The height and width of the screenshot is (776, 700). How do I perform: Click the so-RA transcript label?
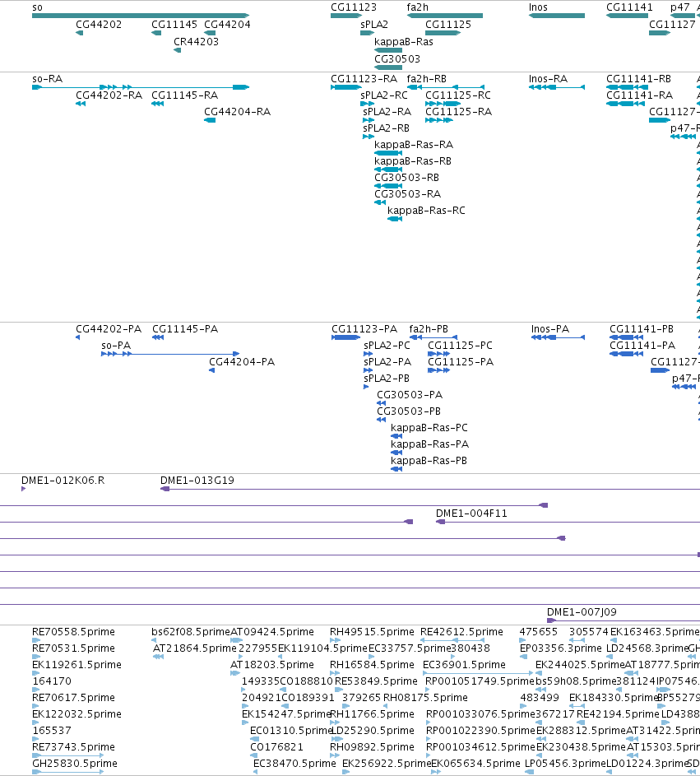pyautogui.click(x=48, y=79)
